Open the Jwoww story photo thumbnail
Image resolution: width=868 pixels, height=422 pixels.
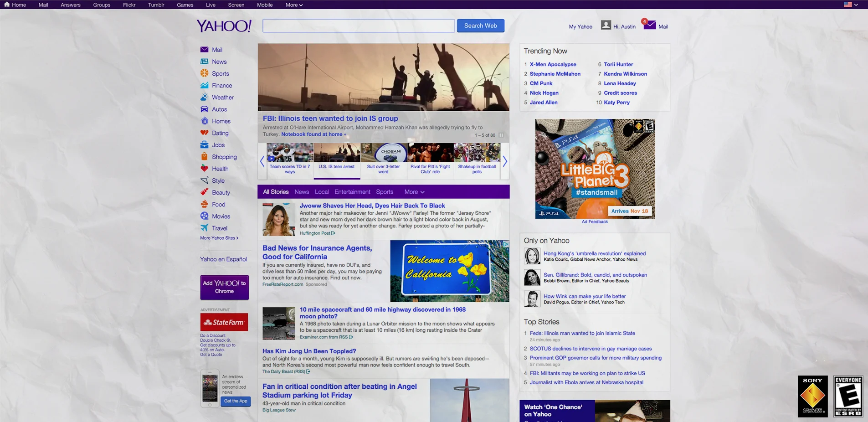pyautogui.click(x=279, y=220)
